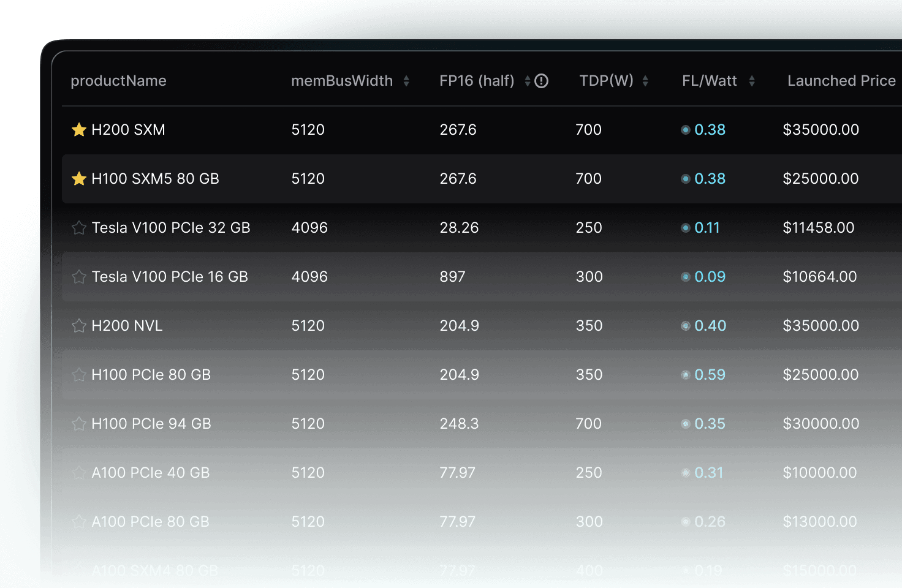Viewport: 902px width, 588px height.
Task: Click the dot indicator beside 0.11
Action: 686,228
